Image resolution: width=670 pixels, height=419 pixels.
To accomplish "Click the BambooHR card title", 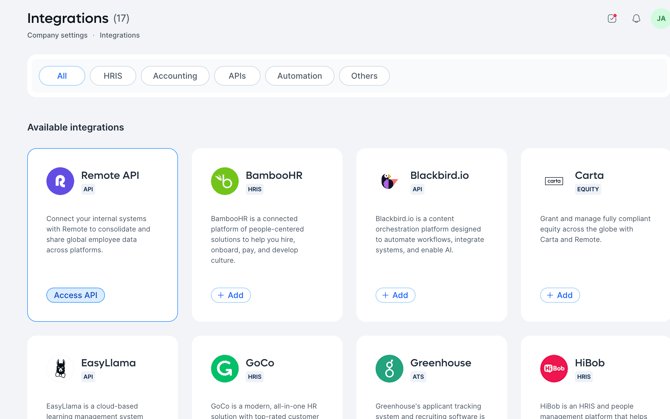I will tap(274, 175).
